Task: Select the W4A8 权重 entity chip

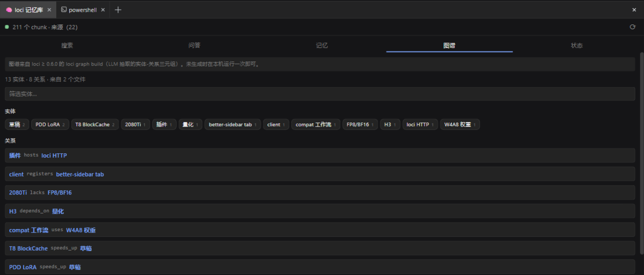Action: tap(460, 125)
